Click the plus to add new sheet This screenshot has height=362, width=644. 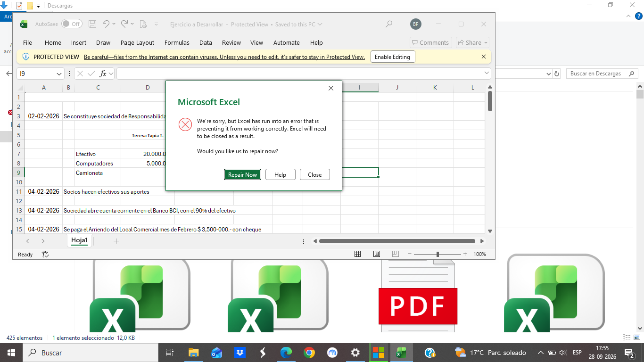tap(116, 241)
